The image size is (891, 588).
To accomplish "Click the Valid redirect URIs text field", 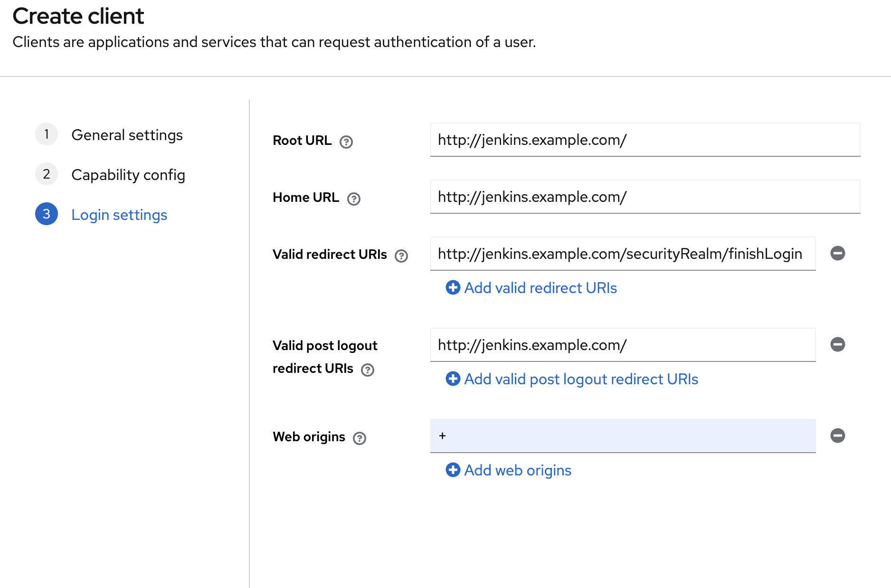I will [x=623, y=254].
